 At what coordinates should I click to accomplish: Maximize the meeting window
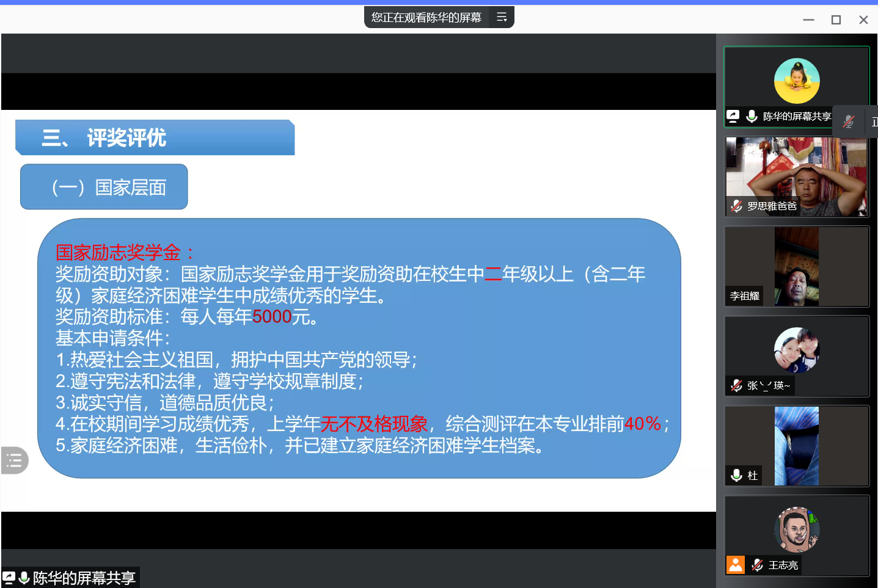click(x=836, y=20)
